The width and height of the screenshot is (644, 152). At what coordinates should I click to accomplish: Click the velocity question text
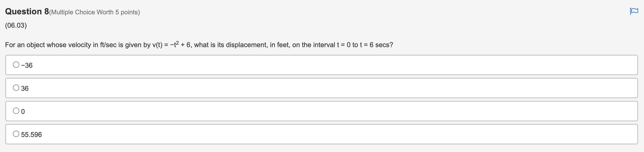[199, 45]
